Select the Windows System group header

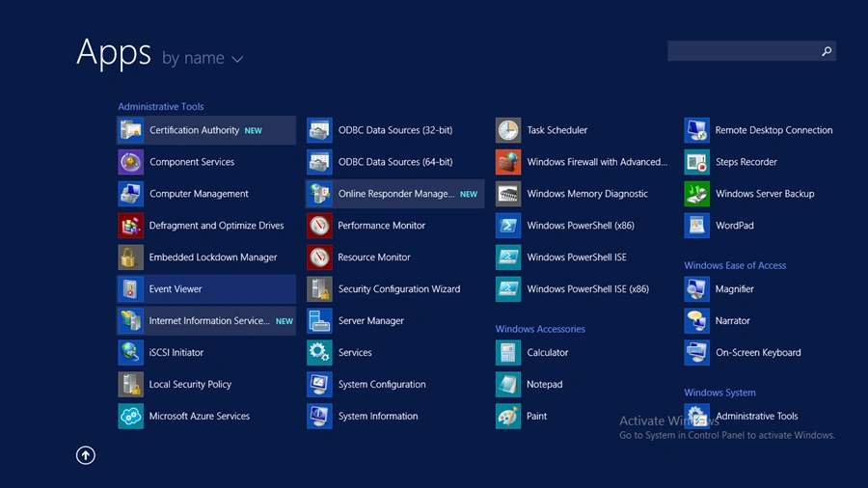pos(719,393)
